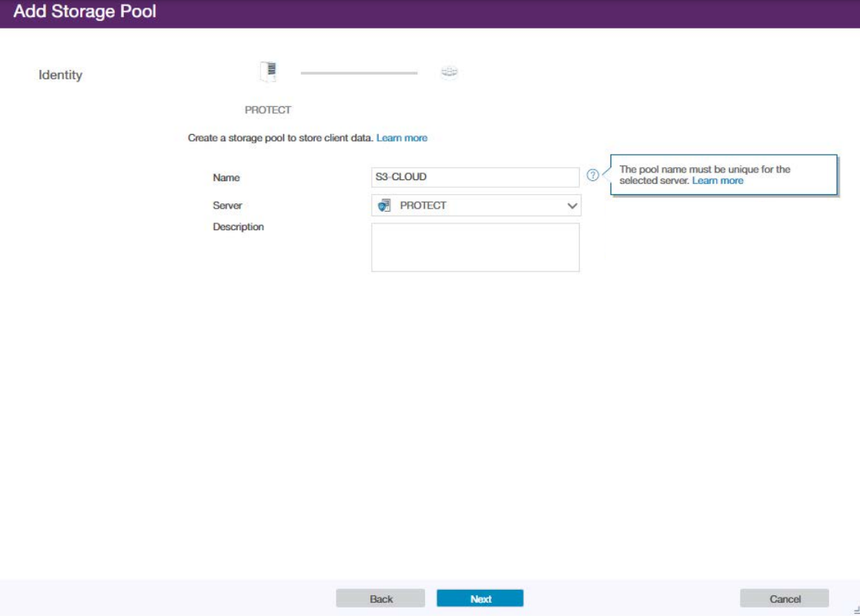Screen dimensions: 860x616
Task: Click the server shield icon inside Server field
Action: coord(384,206)
